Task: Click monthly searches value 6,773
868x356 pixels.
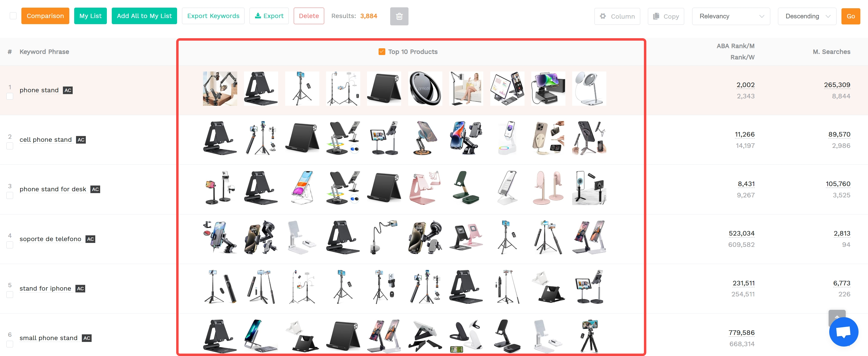Action: click(842, 283)
